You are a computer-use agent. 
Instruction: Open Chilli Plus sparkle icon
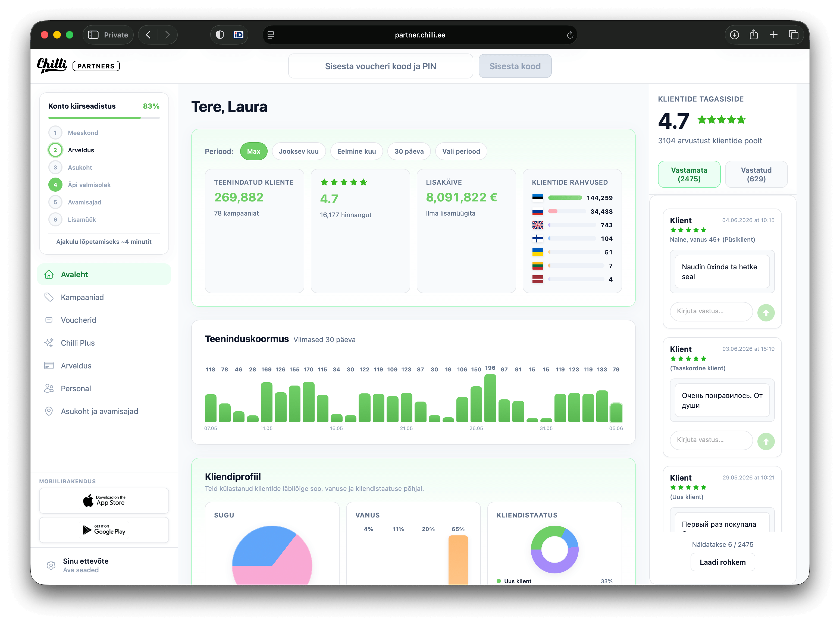point(49,343)
